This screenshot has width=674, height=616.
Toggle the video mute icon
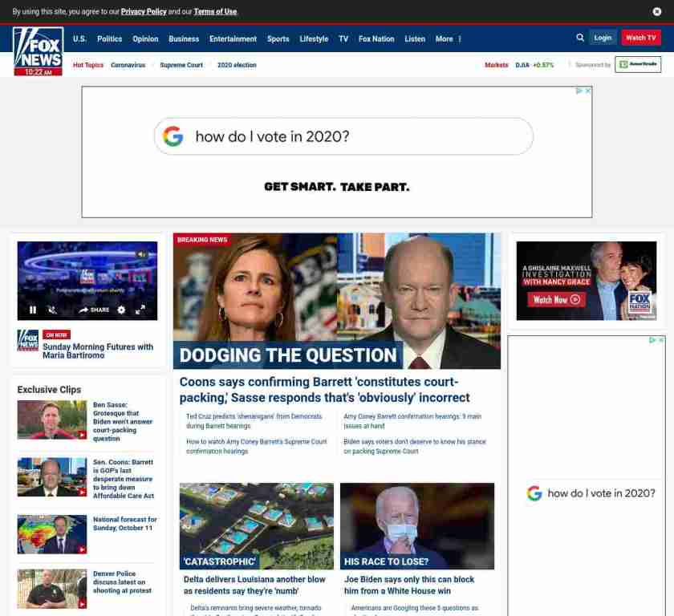coord(52,310)
